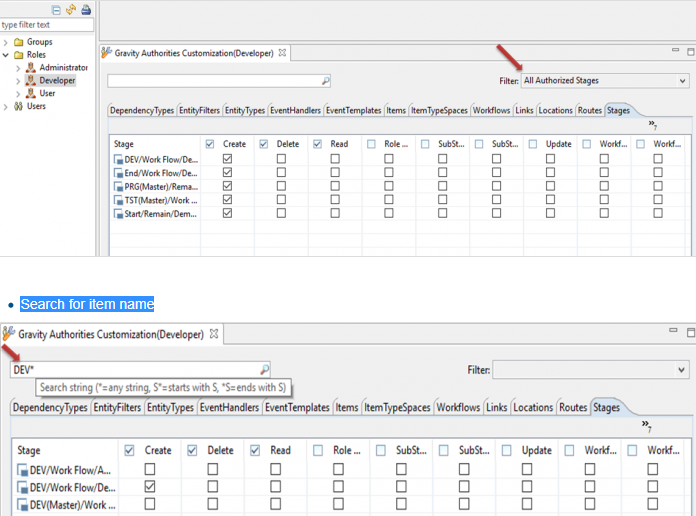Open the EventHandlers tab in upper editor
The height and width of the screenshot is (516, 696).
coord(295,110)
